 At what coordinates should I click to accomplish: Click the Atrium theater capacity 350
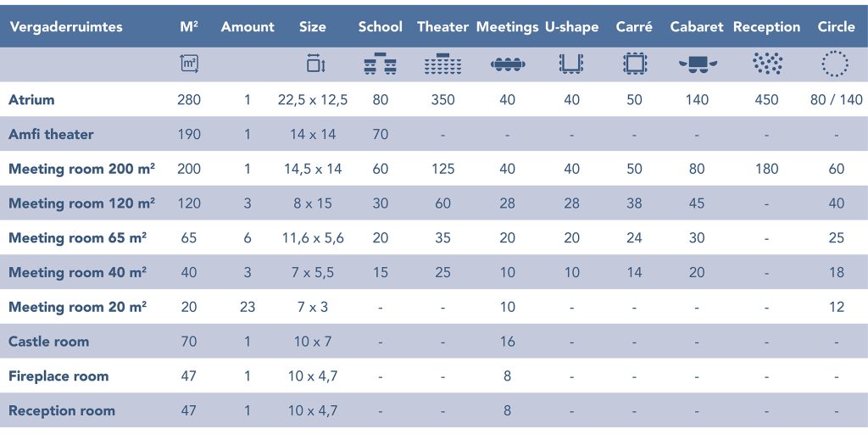442,100
